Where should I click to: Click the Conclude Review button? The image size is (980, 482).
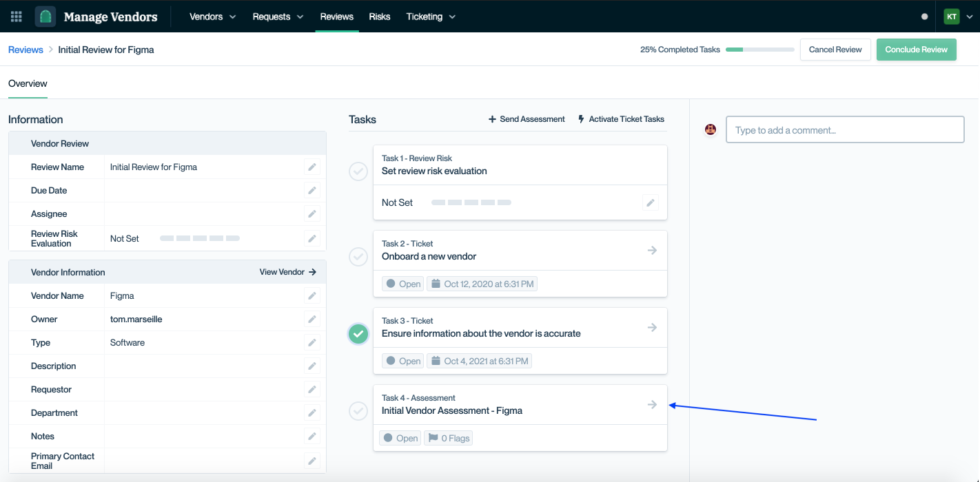pyautogui.click(x=917, y=50)
